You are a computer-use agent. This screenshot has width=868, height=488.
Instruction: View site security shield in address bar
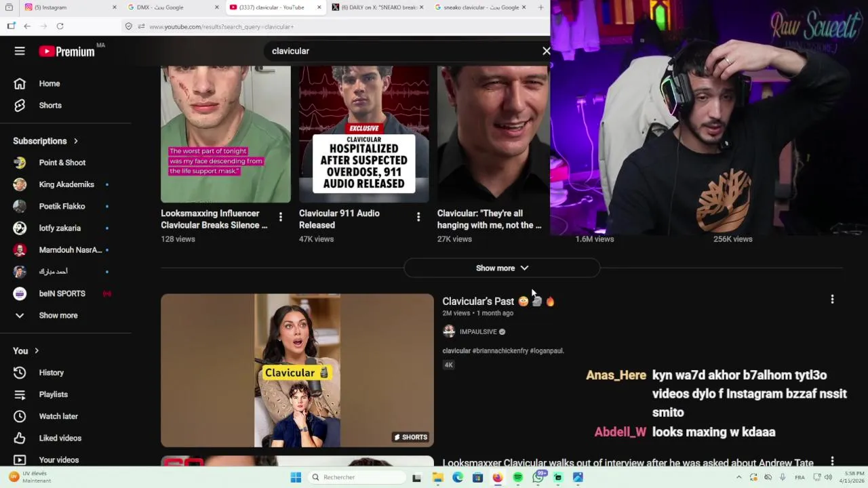[x=129, y=26]
